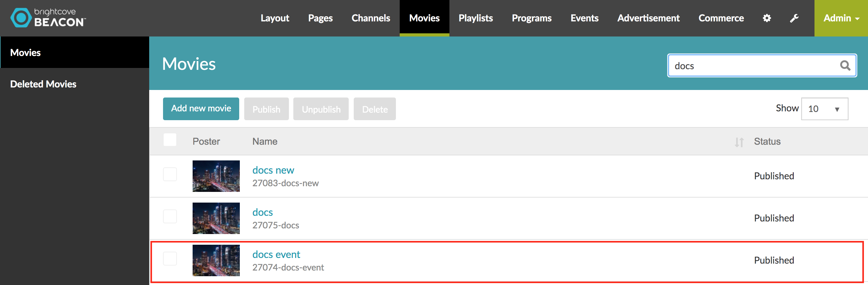
Task: Open the Show 10 entries dropdown
Action: pos(824,109)
